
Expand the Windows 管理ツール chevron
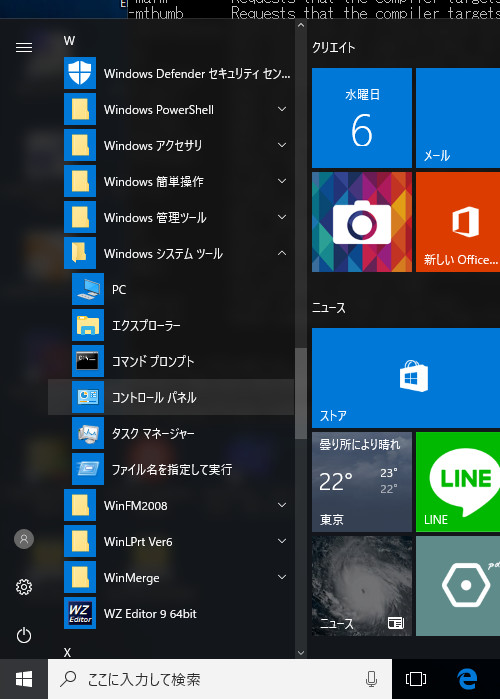coord(282,217)
